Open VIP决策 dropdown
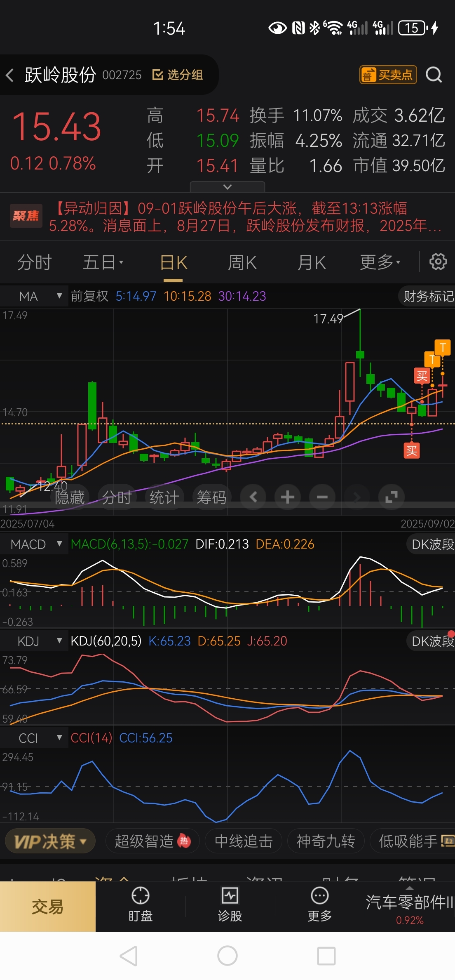The image size is (455, 980). tap(50, 841)
